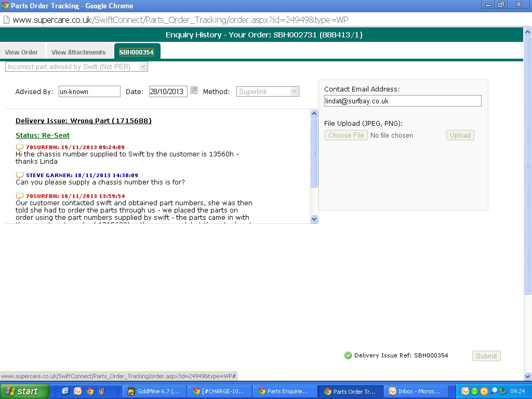Click Chrome logo icon in window title bar
Image resolution: width=532 pixels, height=399 pixels.
click(x=5, y=5)
